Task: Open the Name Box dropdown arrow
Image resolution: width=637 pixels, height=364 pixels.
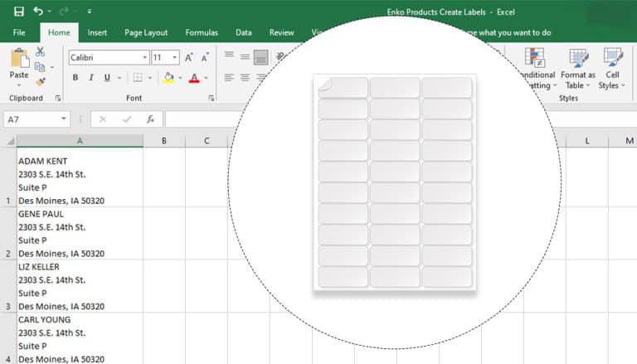Action: tap(64, 119)
